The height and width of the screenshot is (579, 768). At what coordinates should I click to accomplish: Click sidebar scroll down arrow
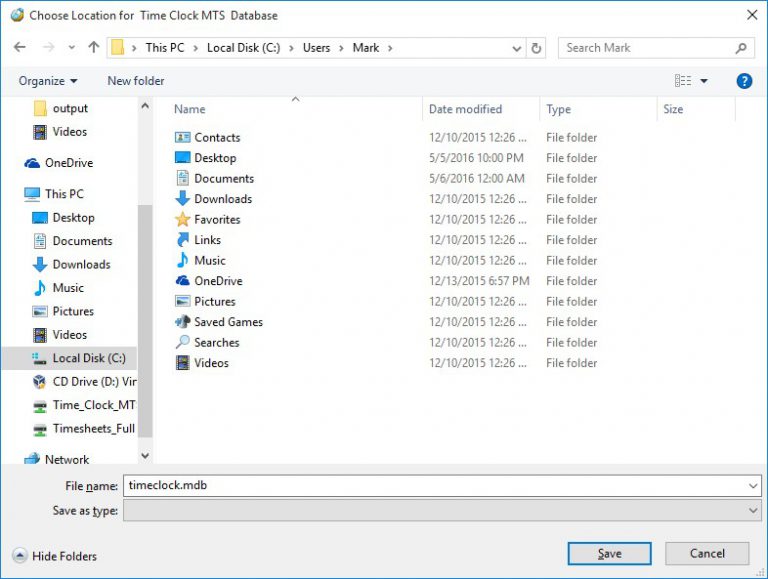(x=145, y=456)
